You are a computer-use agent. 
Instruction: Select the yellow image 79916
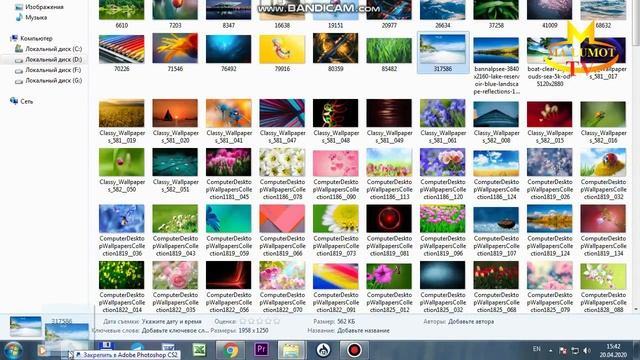click(x=282, y=53)
